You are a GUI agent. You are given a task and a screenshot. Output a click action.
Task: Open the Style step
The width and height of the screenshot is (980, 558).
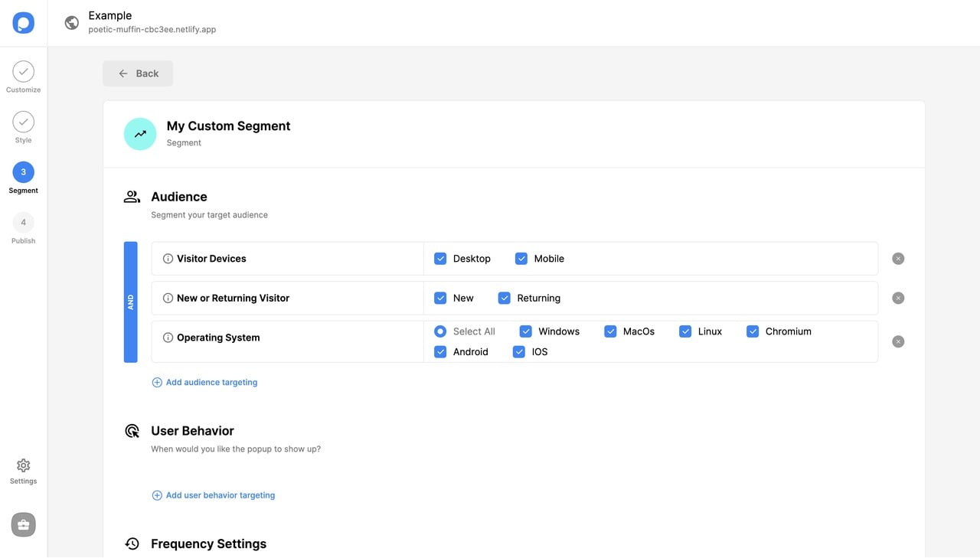coord(23,122)
